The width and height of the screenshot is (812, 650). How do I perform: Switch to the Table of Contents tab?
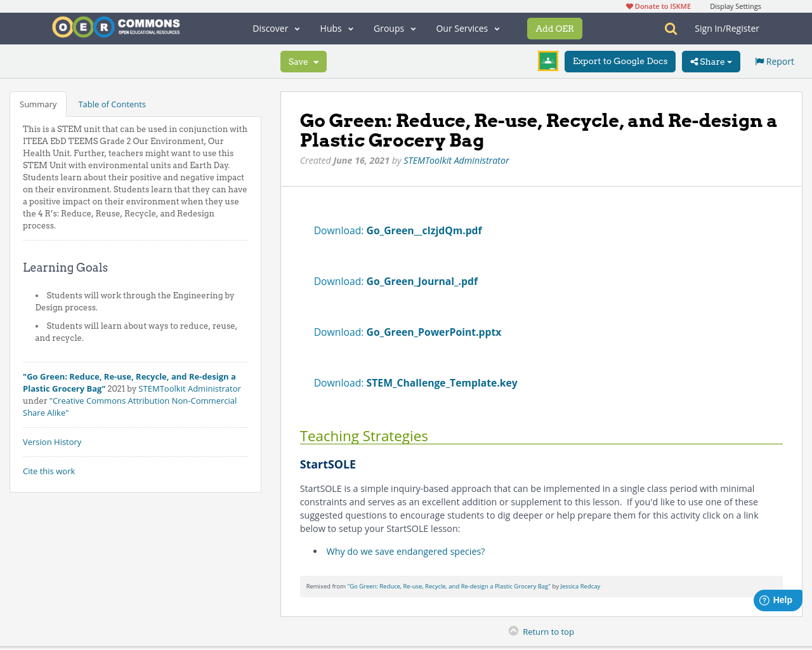tap(111, 103)
